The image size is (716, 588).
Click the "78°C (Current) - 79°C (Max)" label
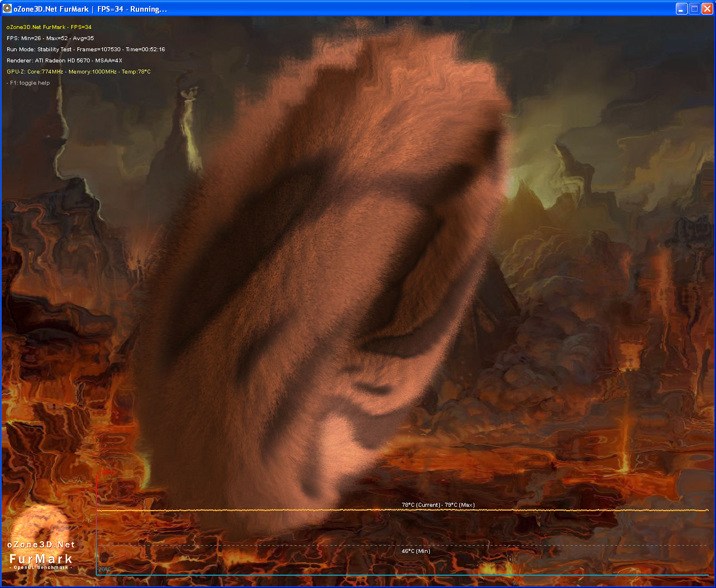[438, 505]
